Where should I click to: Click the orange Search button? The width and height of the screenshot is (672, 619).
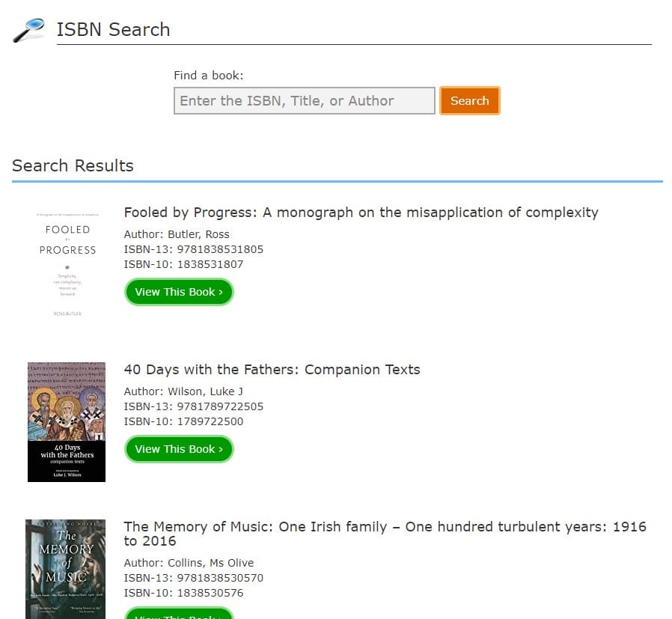point(470,101)
